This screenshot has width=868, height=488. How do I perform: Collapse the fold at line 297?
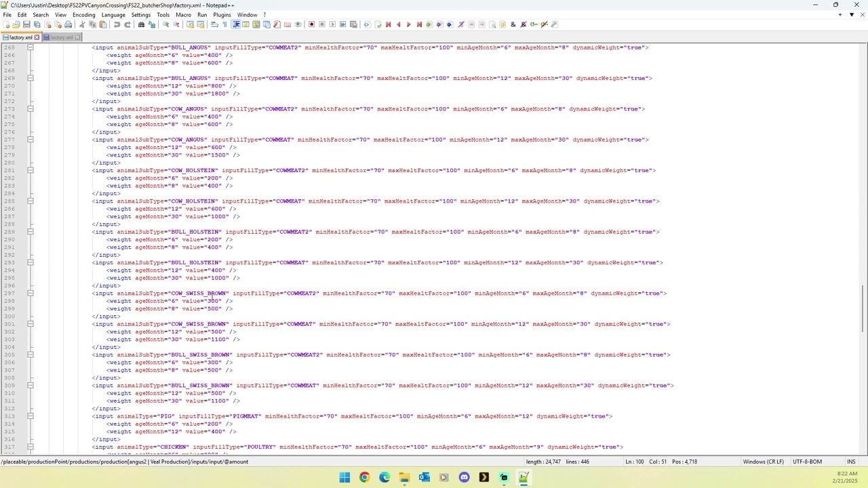click(31, 293)
